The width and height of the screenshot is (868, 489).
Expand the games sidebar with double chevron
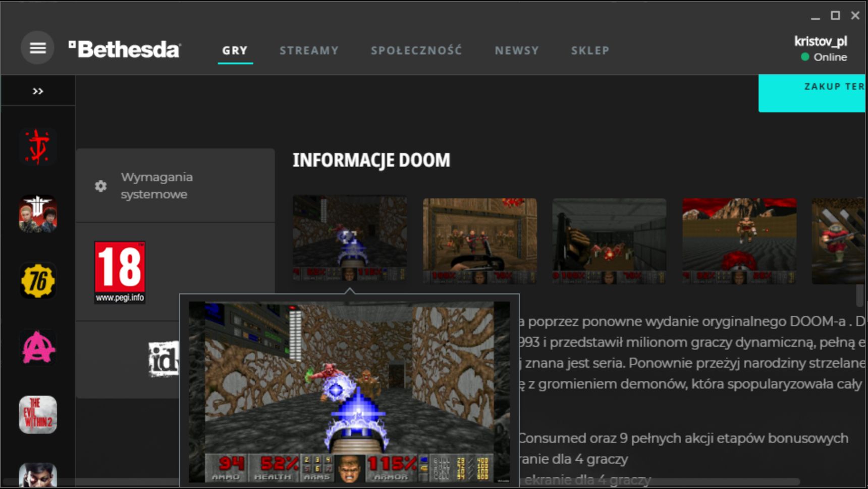38,91
